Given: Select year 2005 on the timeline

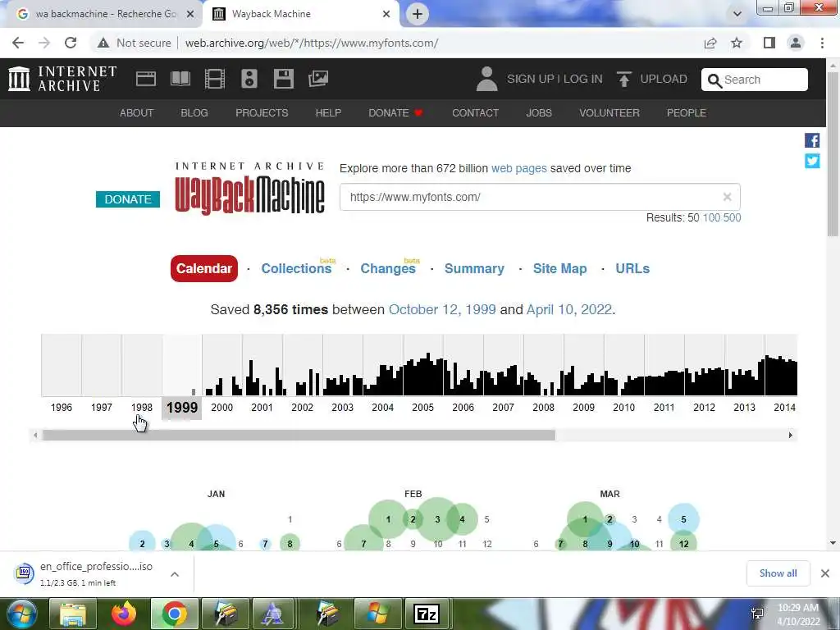Looking at the screenshot, I should [422, 407].
